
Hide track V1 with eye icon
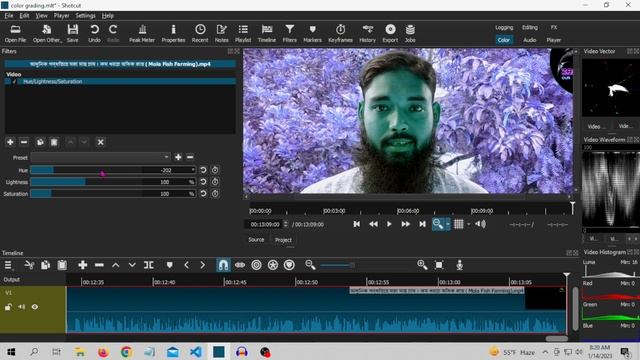35,307
